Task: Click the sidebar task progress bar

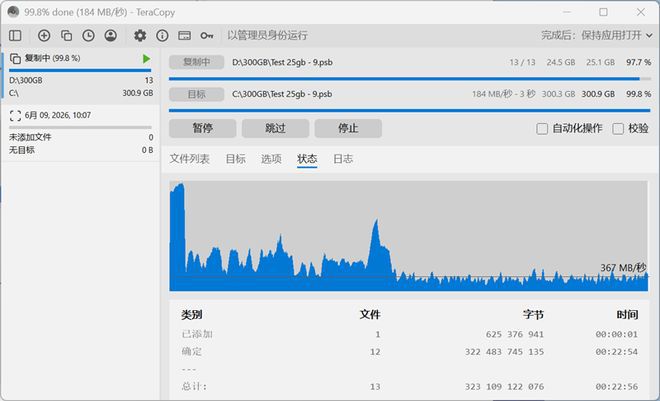Action: pos(80,70)
